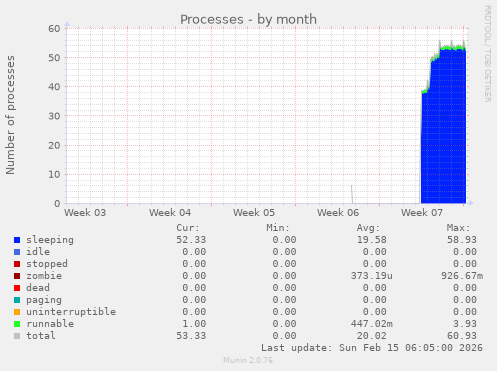Click the 'Week 06' axis label
The width and height of the screenshot is (497, 371).
pos(338,213)
